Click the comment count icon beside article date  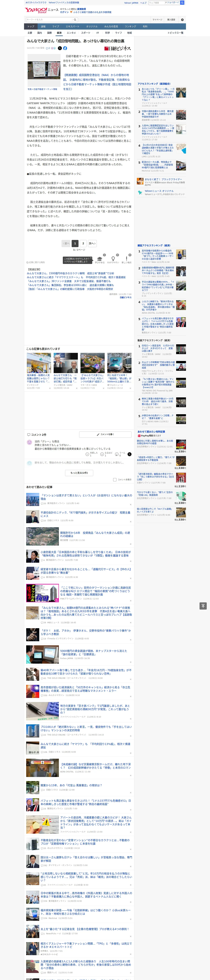tap(48, 48)
